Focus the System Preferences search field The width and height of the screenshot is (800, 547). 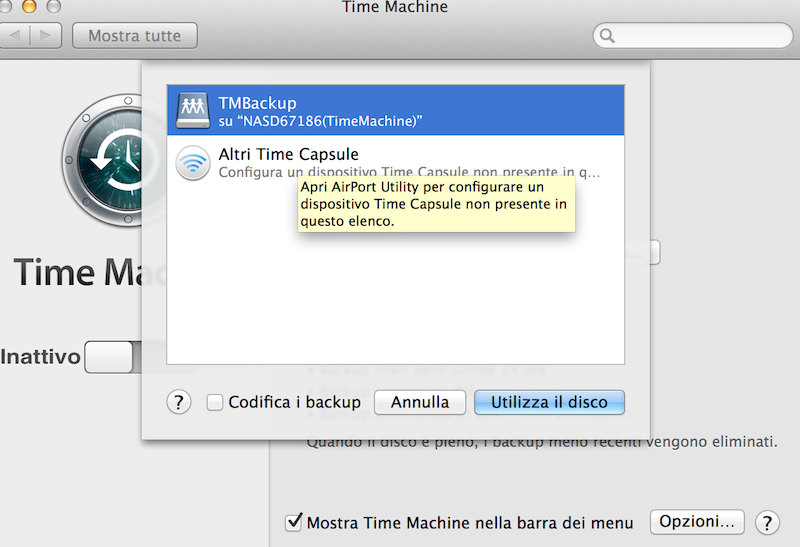(x=700, y=37)
